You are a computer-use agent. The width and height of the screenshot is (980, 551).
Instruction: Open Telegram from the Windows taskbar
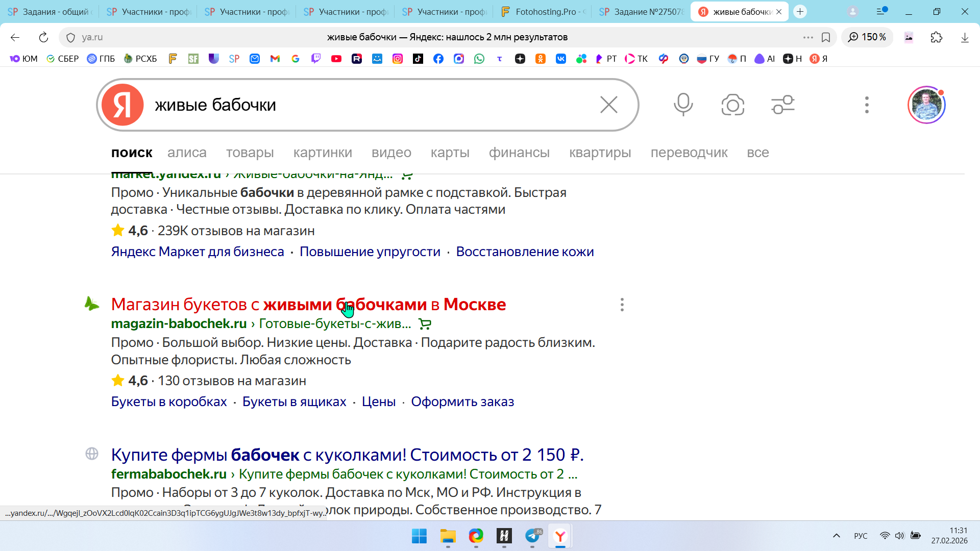coord(532,536)
